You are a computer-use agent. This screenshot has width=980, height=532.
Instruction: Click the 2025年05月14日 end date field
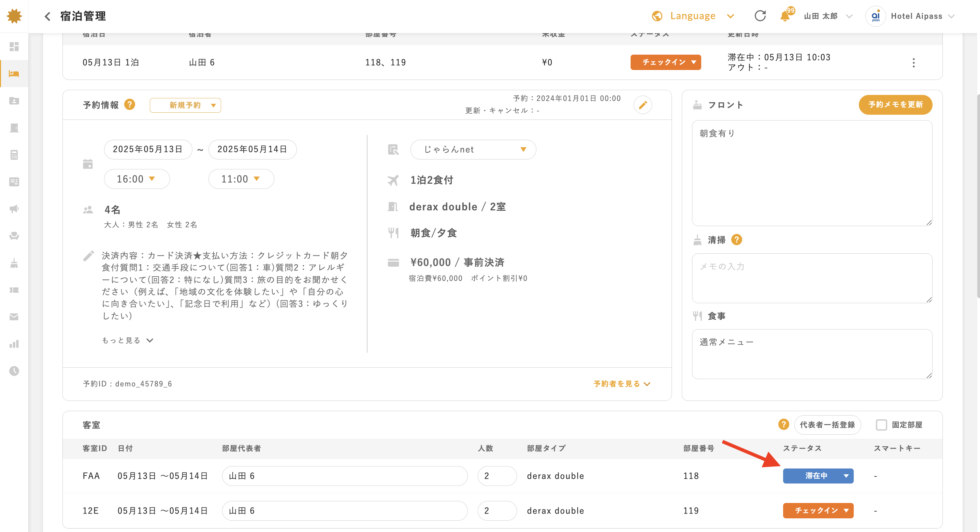pyautogui.click(x=252, y=149)
